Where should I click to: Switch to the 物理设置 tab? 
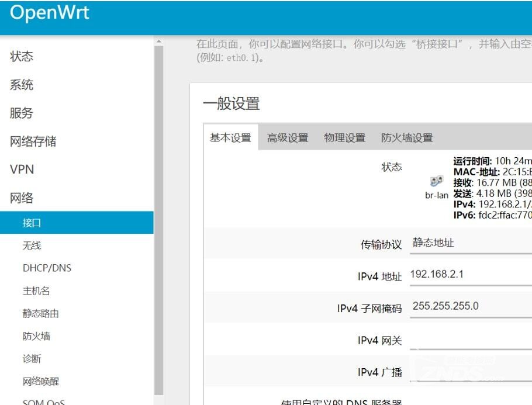click(x=345, y=138)
